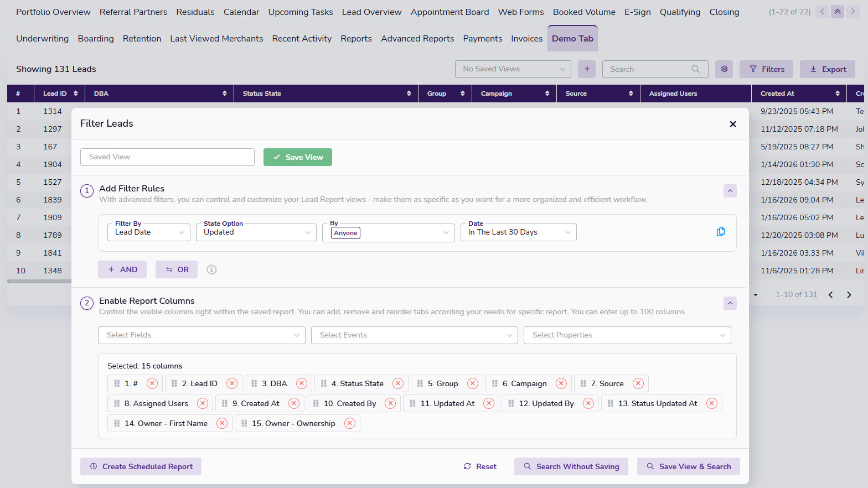Image resolution: width=868 pixels, height=488 pixels.
Task: Click the Saved View name input field
Action: [167, 157]
